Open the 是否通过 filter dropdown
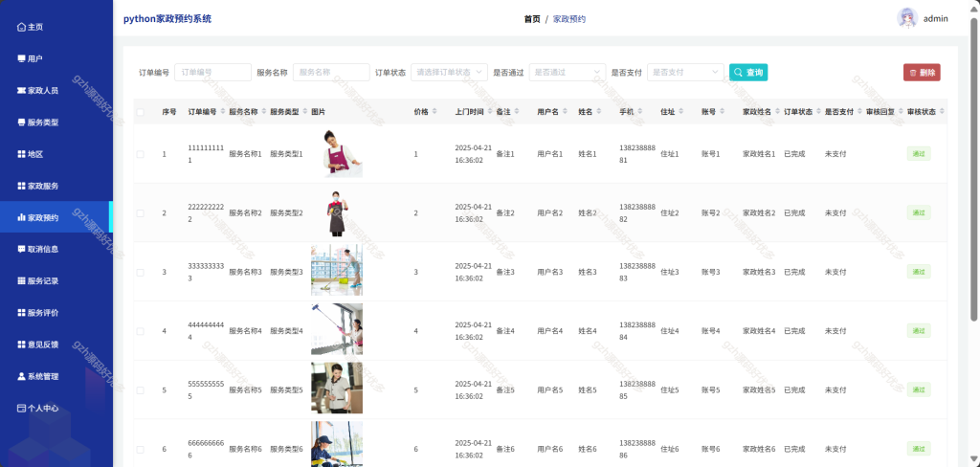This screenshot has height=467, width=980. (567, 73)
